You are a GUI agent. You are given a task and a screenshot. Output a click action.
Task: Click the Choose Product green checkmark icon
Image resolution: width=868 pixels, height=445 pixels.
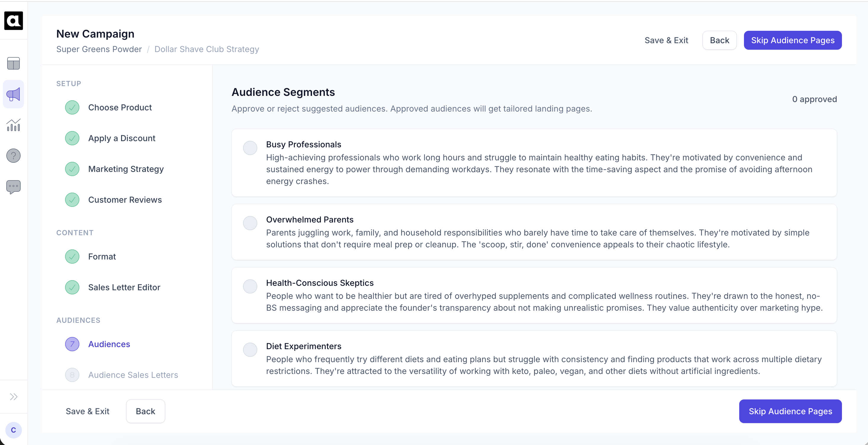click(72, 107)
